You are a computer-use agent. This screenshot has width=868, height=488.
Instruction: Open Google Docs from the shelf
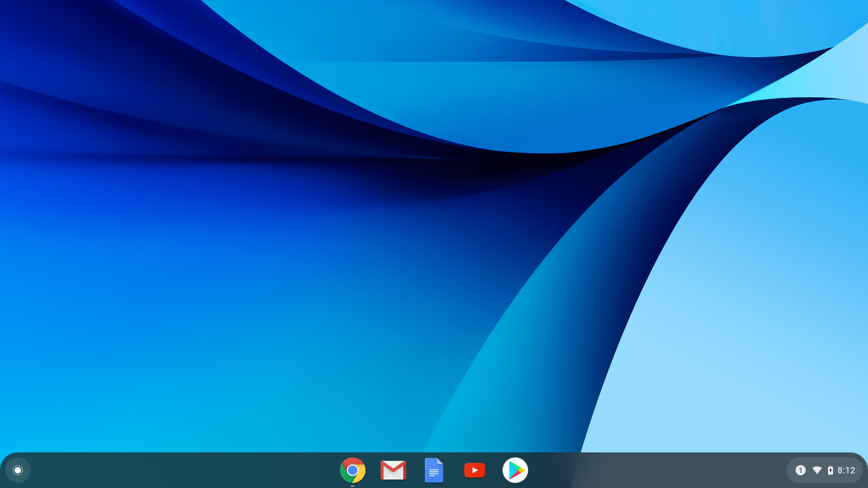click(434, 470)
